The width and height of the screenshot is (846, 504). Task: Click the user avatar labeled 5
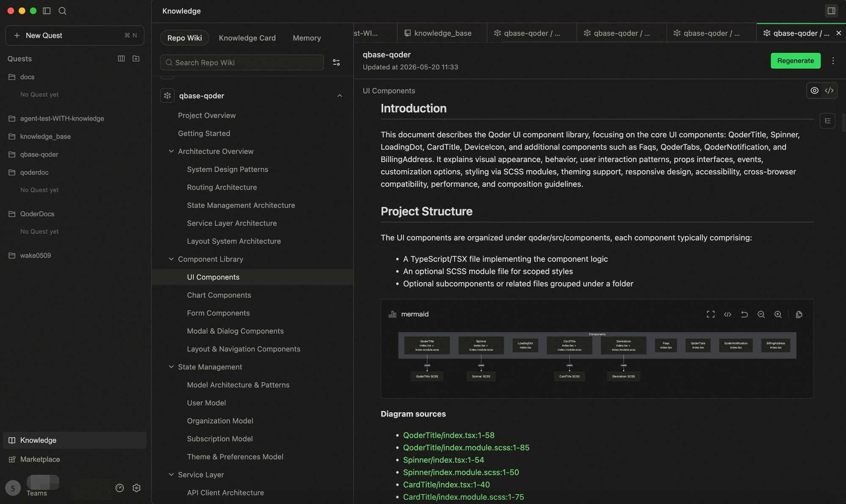(x=13, y=488)
